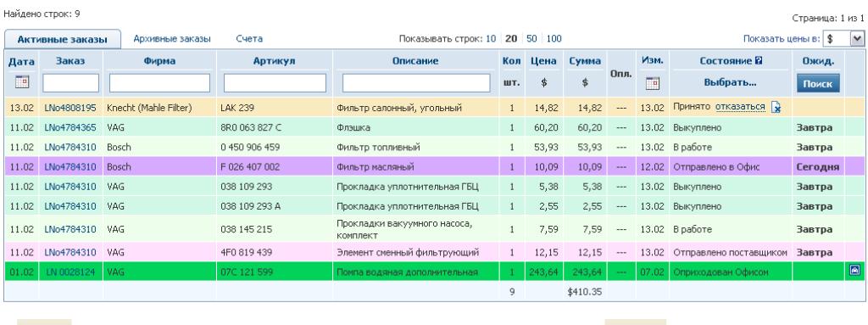Open calendar icon under Дата column
The width and height of the screenshot is (868, 325).
[x=21, y=82]
